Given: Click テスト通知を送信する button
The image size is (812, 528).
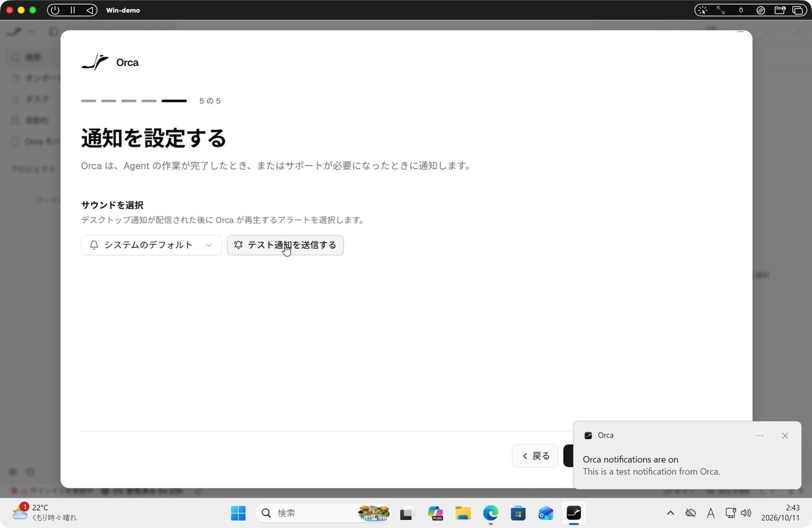Looking at the screenshot, I should (285, 245).
